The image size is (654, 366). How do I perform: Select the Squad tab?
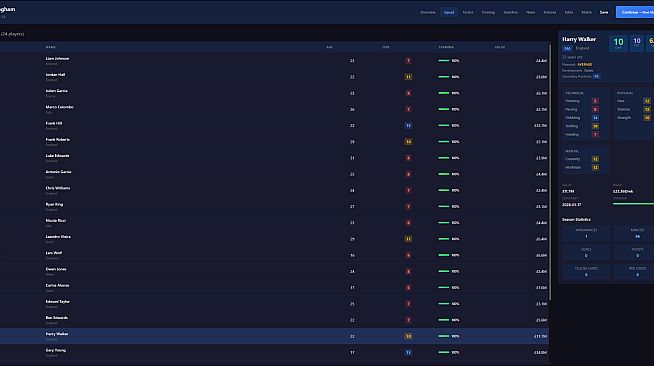tap(449, 13)
